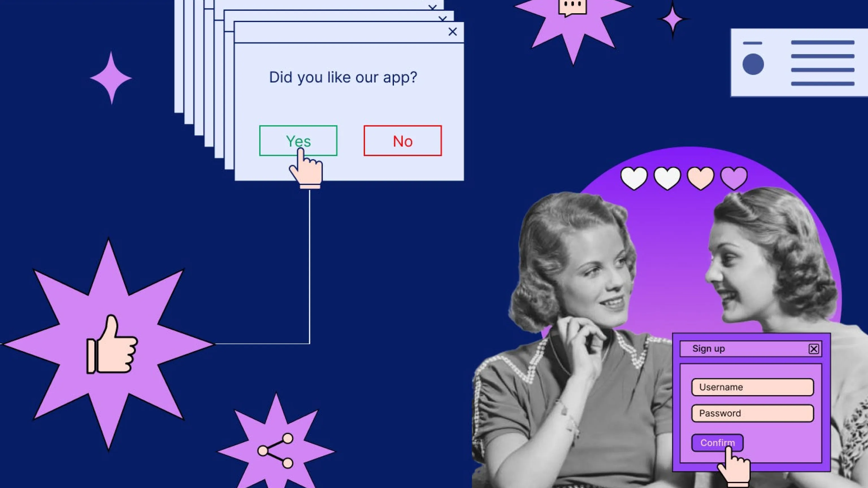Close the Did you like our app dialog
This screenshot has width=868, height=488.
click(x=452, y=32)
